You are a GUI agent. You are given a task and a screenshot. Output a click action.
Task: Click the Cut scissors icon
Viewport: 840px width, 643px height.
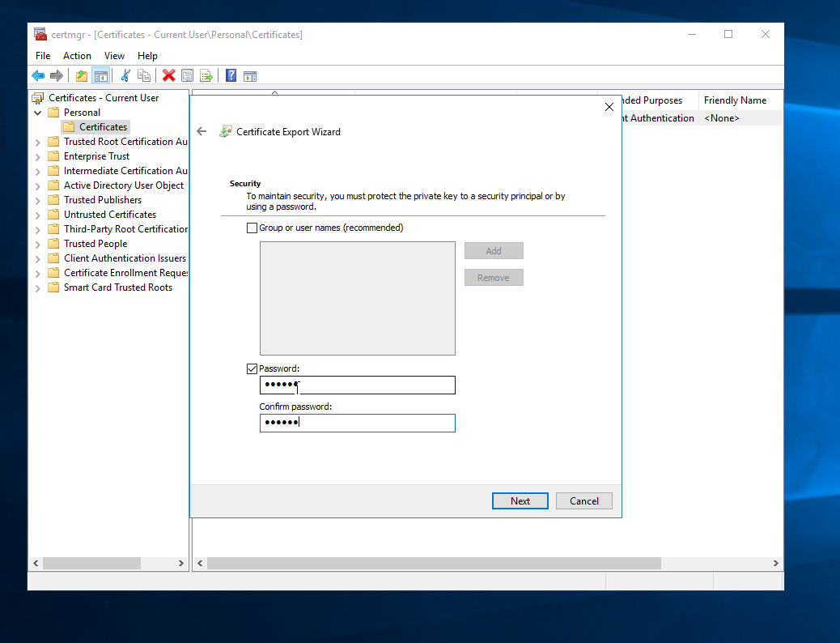coord(125,75)
